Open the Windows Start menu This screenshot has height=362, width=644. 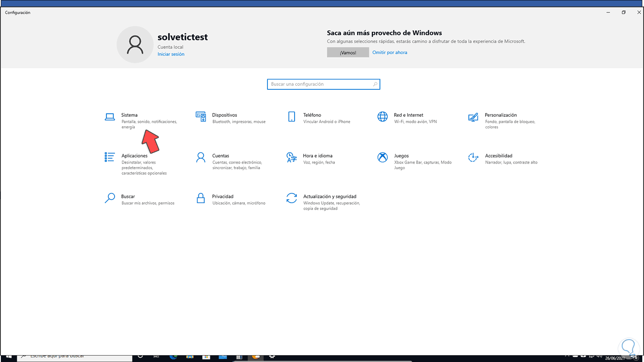click(9, 357)
